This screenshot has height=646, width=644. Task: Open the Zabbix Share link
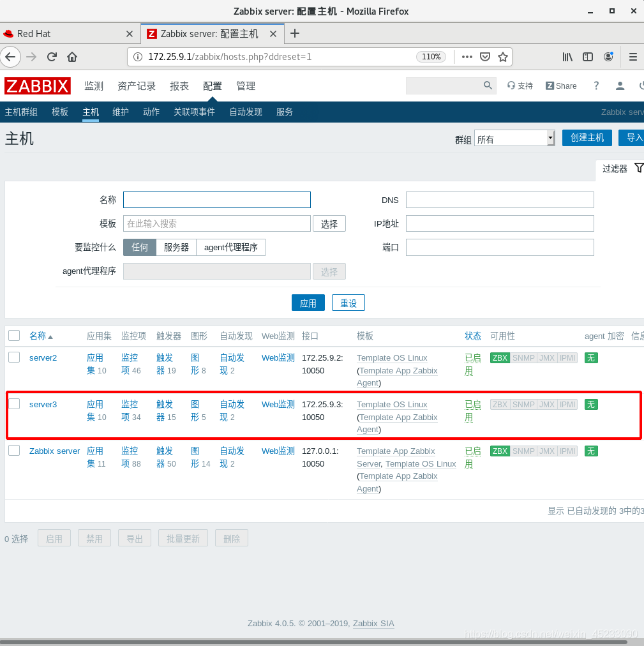(x=561, y=86)
